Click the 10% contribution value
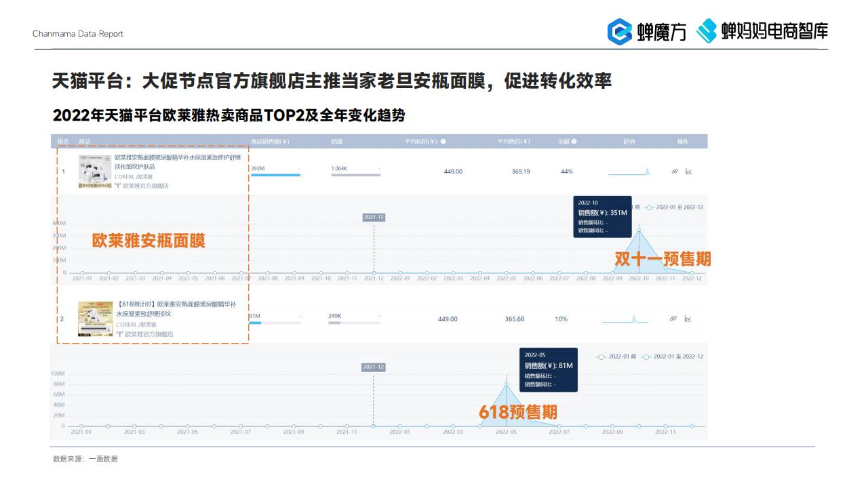 (561, 319)
